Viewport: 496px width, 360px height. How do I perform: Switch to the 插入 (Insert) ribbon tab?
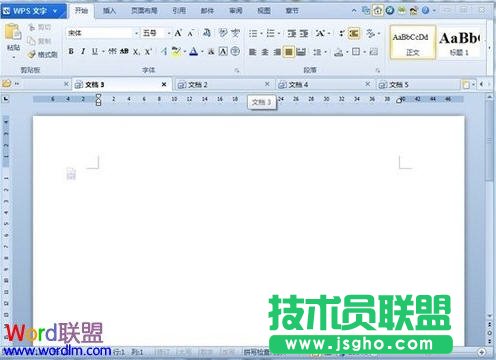click(109, 11)
